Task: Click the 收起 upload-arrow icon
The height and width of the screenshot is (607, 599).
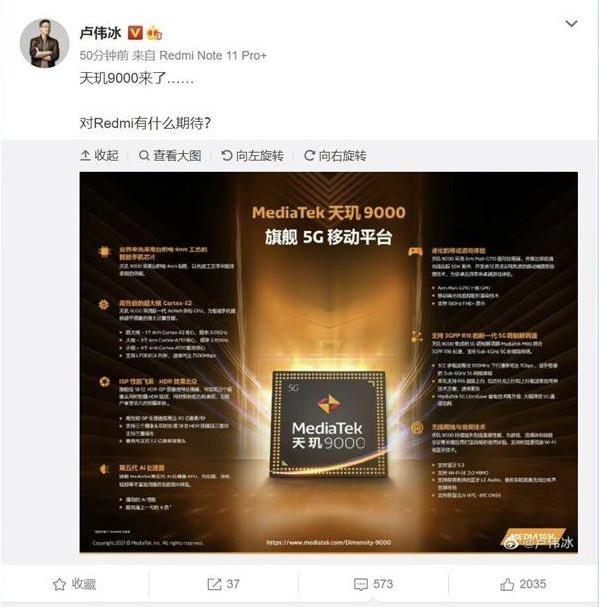Action: pyautogui.click(x=85, y=156)
